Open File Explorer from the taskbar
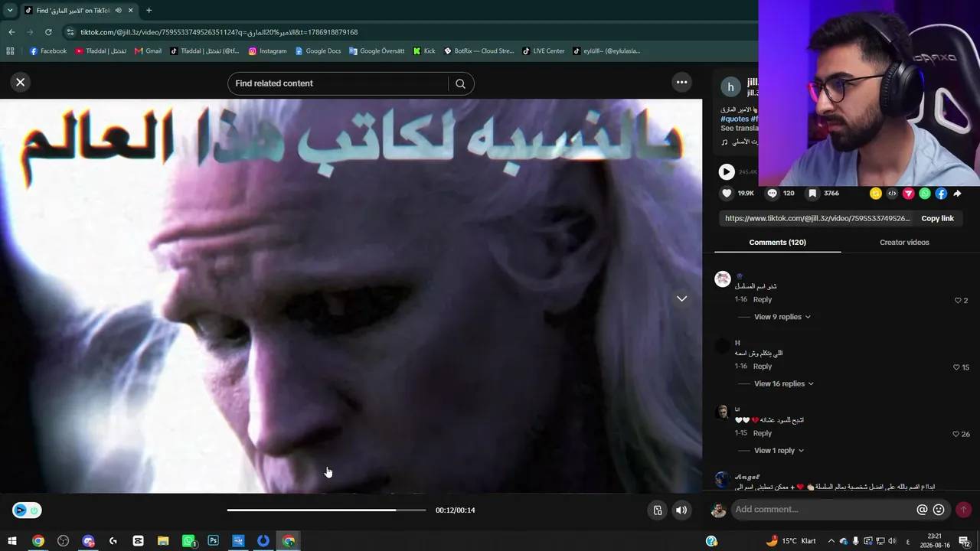Image resolution: width=980 pixels, height=551 pixels. click(163, 541)
